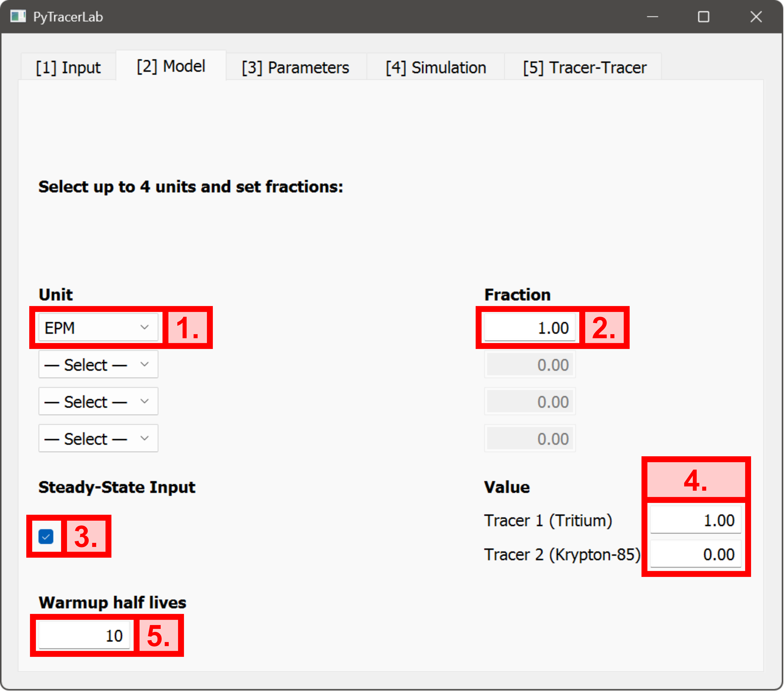Minimize the PyTracerLab window
The width and height of the screenshot is (784, 692).
[x=652, y=16]
